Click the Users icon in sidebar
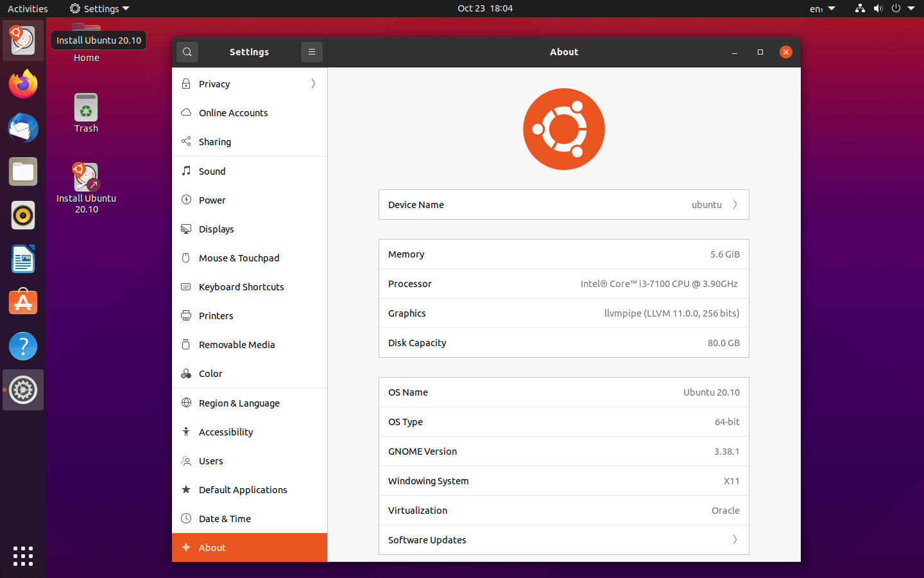This screenshot has height=578, width=924. pos(186,460)
